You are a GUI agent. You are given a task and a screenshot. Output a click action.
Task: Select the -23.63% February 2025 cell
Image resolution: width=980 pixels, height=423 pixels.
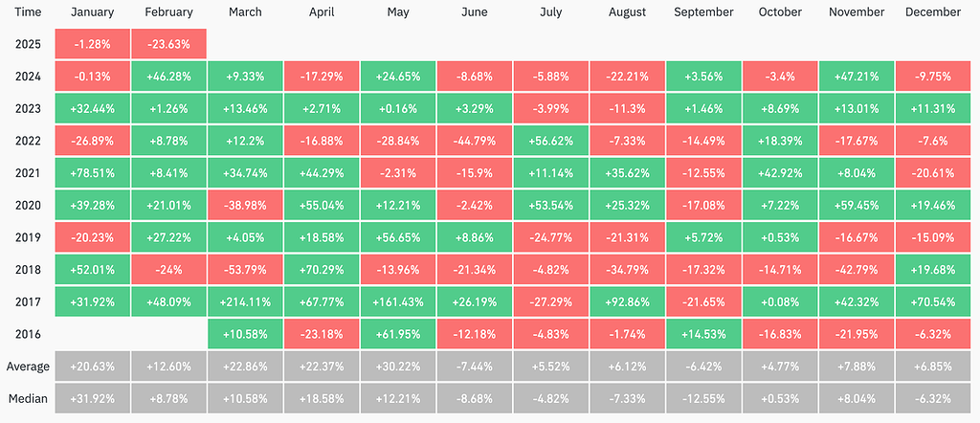pyautogui.click(x=168, y=45)
